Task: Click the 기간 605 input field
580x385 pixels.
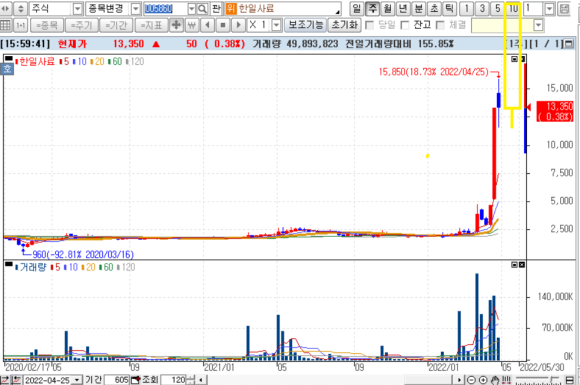Action: pos(117,380)
